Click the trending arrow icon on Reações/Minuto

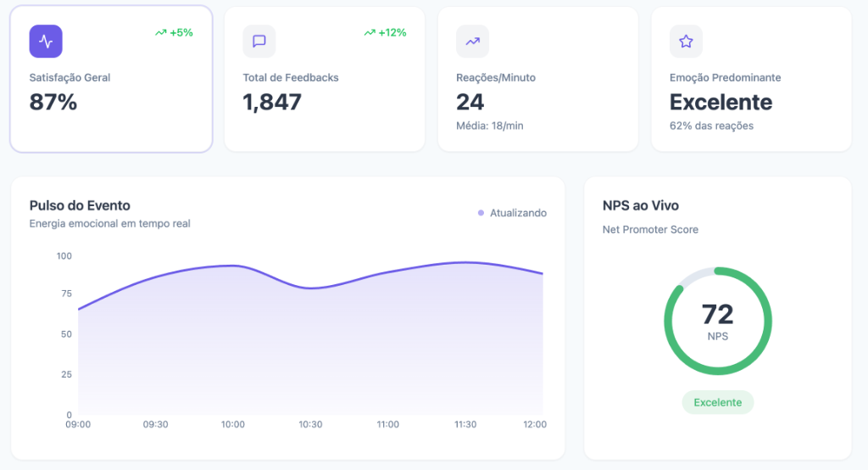click(473, 42)
